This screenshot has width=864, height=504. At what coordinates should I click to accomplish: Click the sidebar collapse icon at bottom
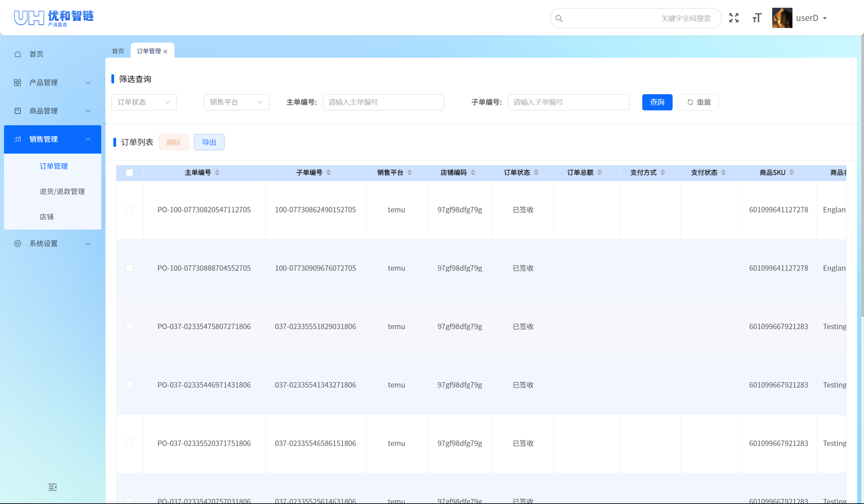pyautogui.click(x=52, y=487)
